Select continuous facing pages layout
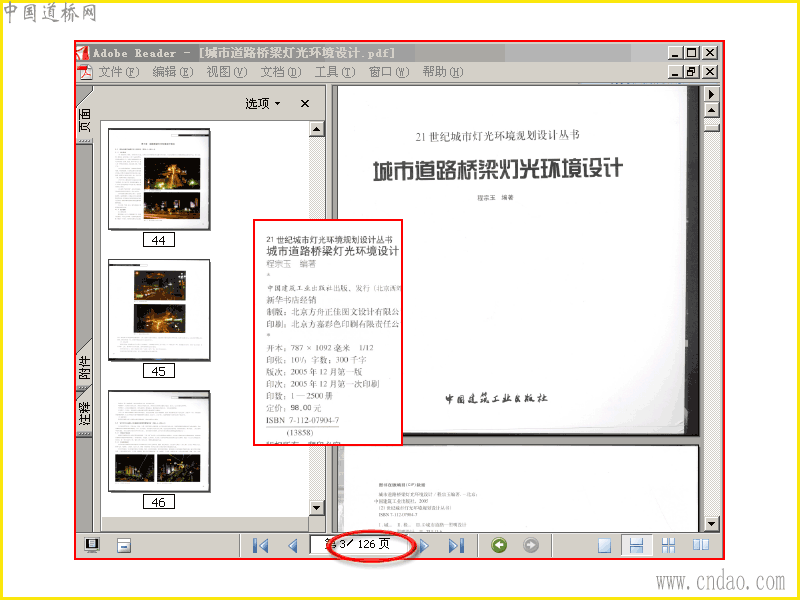Screen dimensions: 800x600 tap(668, 545)
